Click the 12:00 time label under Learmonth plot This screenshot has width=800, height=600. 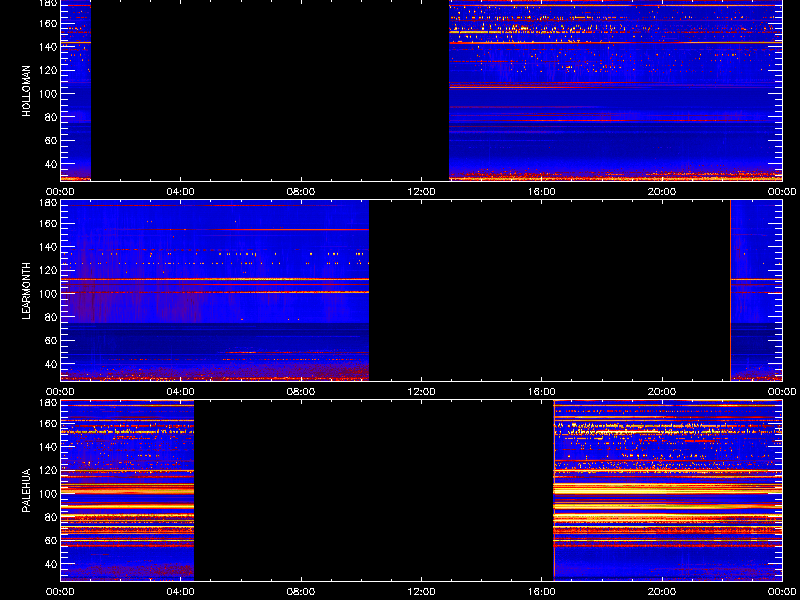tap(421, 392)
